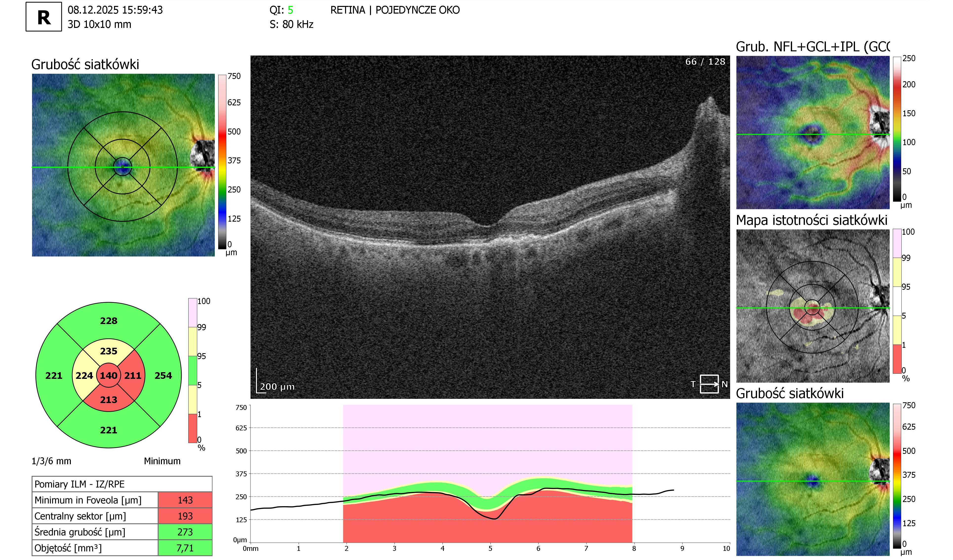Click the date 08.12.2025 15:59:43
The image size is (953, 560).
pos(115,10)
